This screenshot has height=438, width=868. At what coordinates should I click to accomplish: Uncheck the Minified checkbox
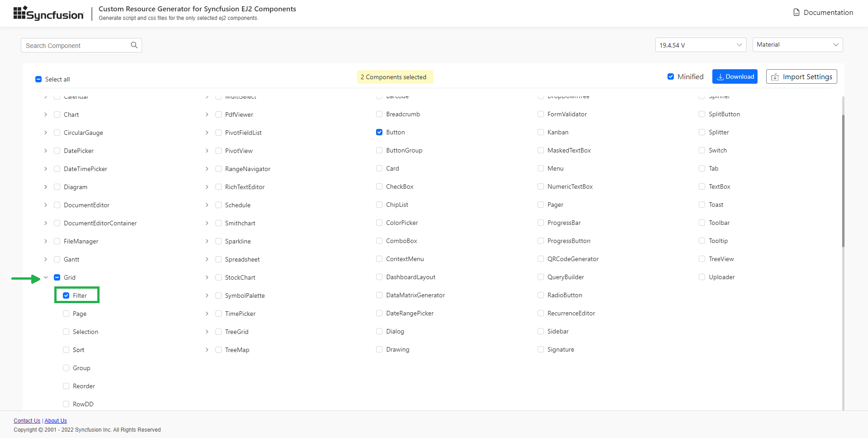(671, 76)
